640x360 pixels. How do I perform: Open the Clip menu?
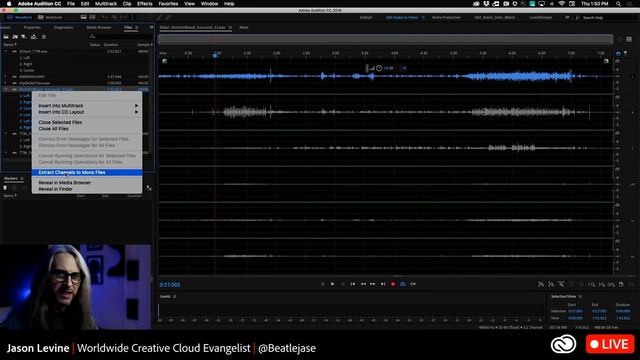[127, 4]
